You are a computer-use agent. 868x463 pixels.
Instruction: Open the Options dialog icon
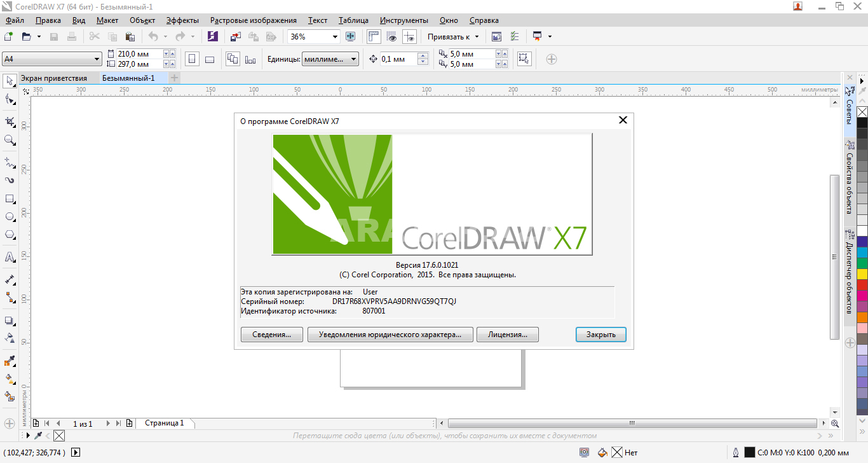pyautogui.click(x=515, y=36)
